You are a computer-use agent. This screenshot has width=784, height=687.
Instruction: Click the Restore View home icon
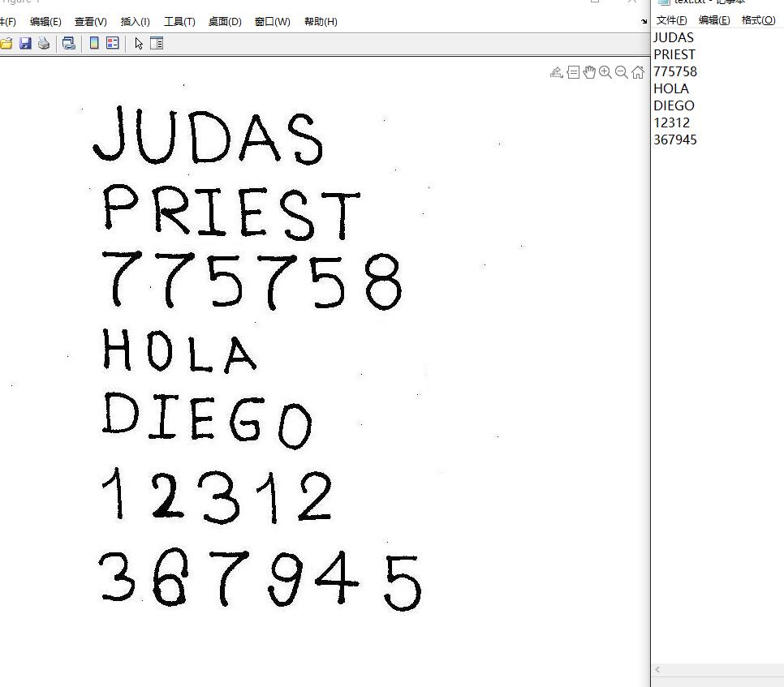point(638,72)
